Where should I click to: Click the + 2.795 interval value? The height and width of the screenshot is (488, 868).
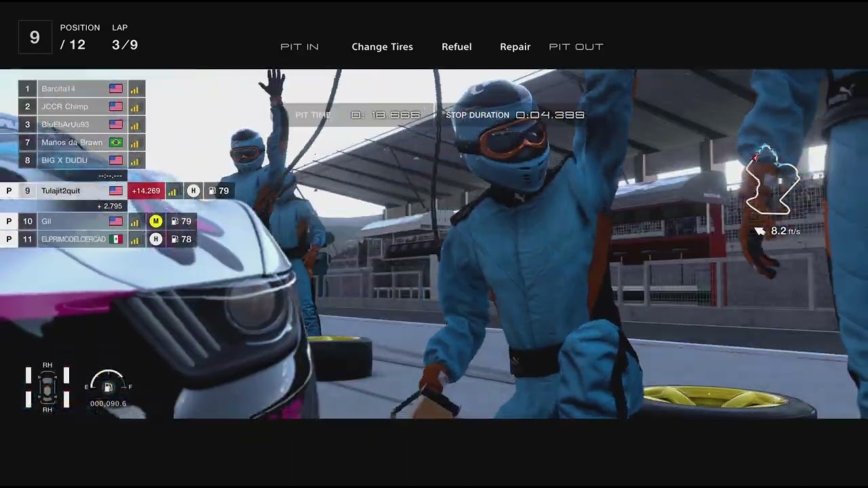coord(110,206)
